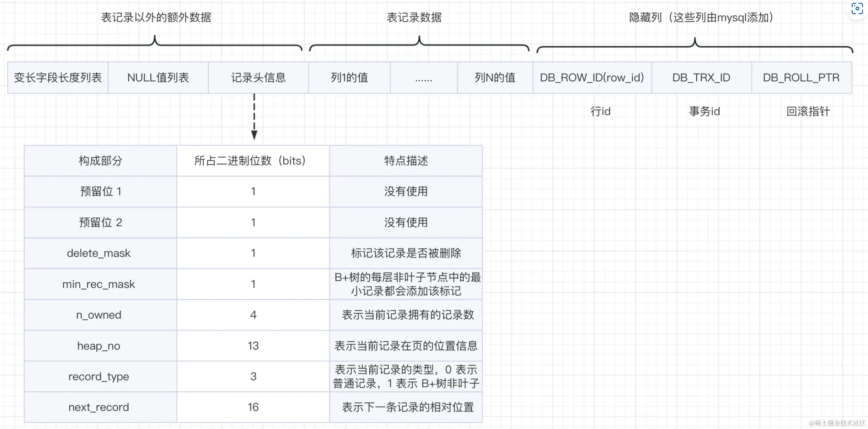
Task: Click the image scan icon top right
Action: tap(857, 9)
